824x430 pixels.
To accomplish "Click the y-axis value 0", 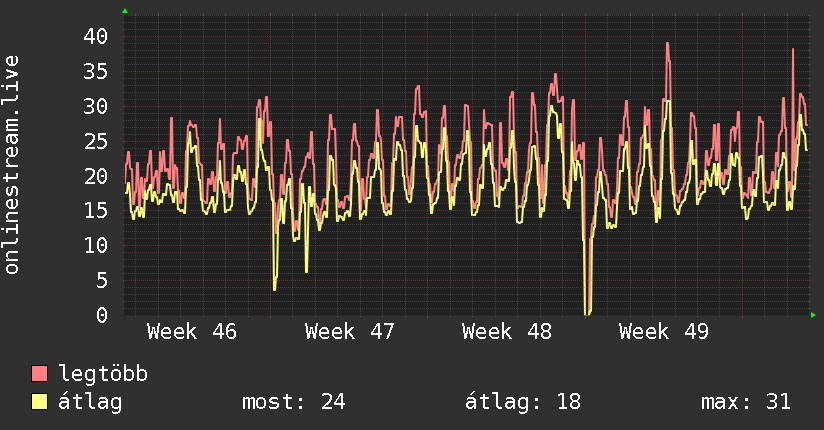I will tap(102, 315).
